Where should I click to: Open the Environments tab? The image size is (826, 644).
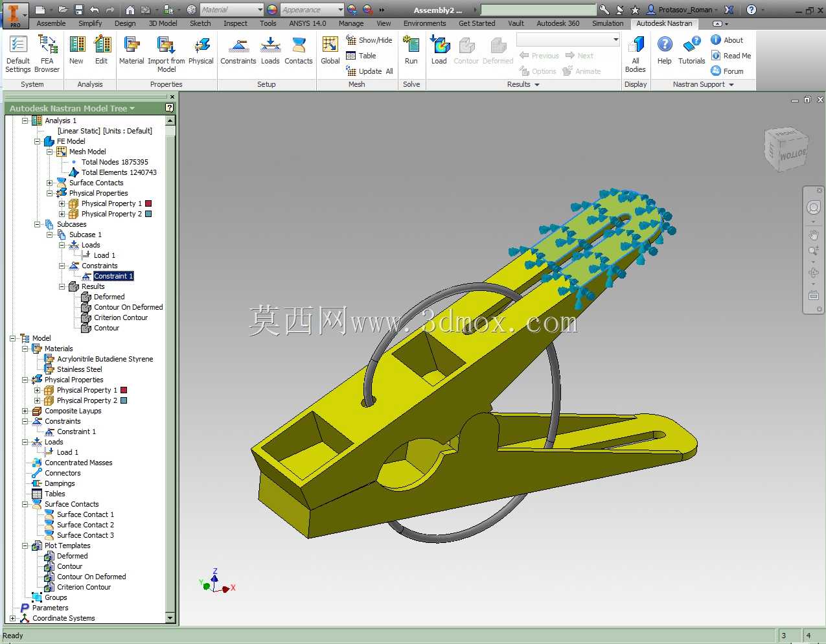[425, 23]
